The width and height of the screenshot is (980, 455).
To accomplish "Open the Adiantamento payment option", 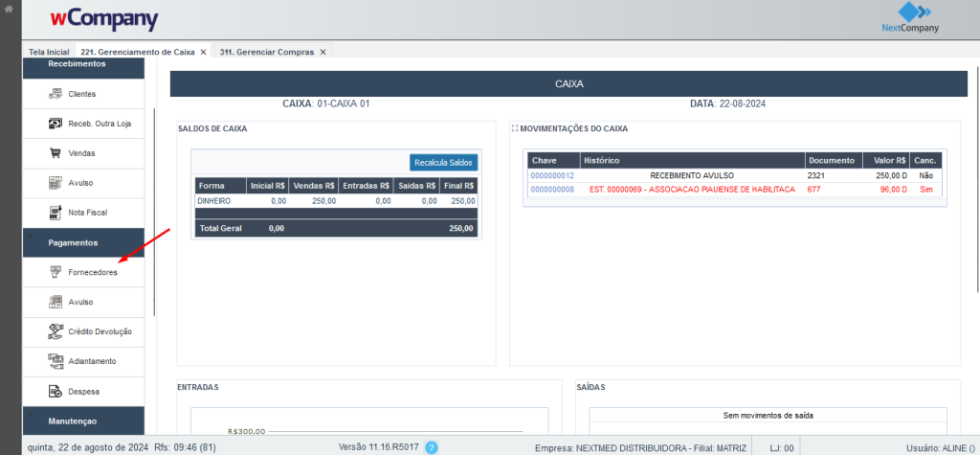I will click(92, 361).
